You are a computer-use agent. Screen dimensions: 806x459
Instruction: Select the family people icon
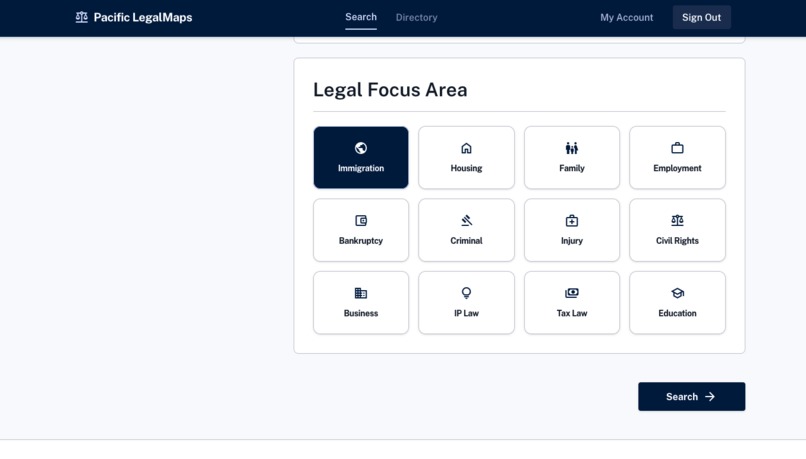pos(572,148)
